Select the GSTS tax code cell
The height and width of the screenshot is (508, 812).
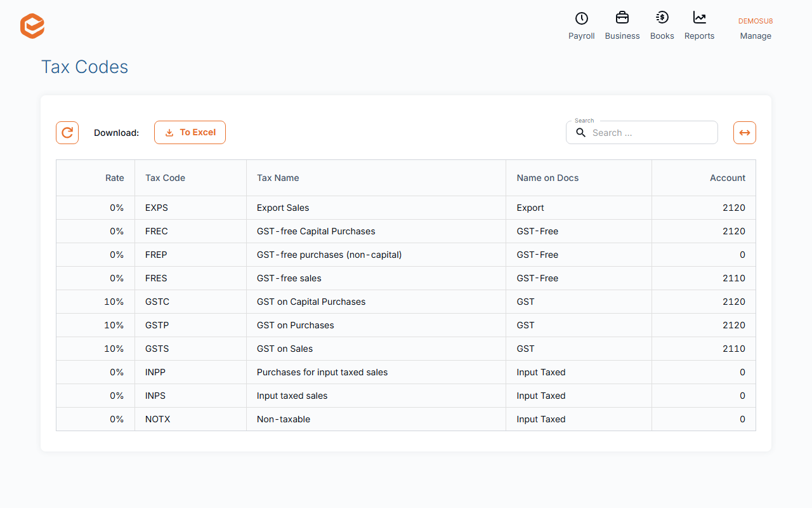point(190,349)
